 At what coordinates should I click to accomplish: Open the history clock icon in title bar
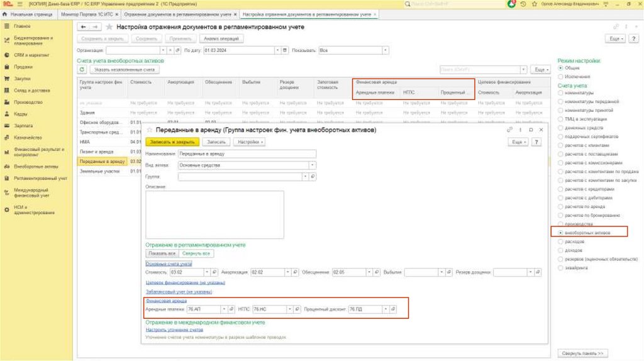coord(524,4)
